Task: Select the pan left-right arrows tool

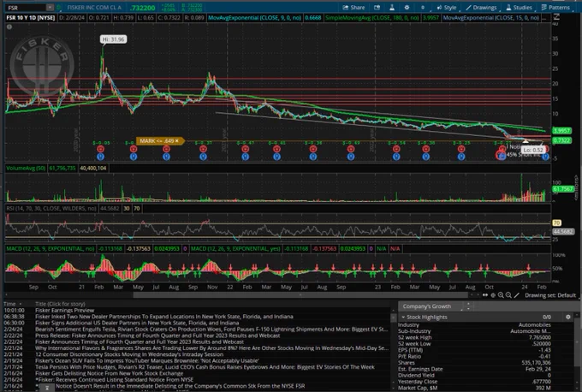Action: 485,295
